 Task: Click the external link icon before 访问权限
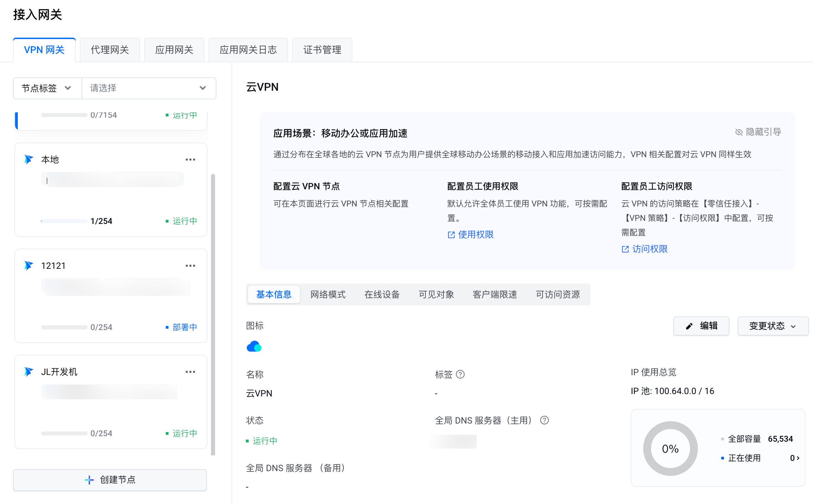coord(625,249)
